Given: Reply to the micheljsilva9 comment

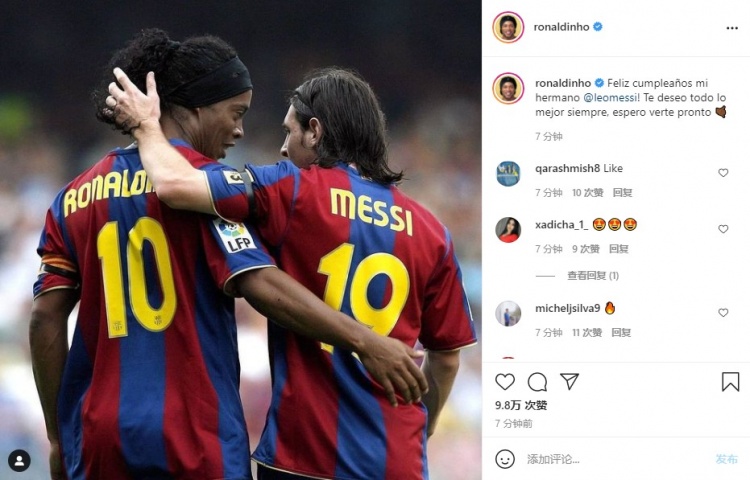Looking at the screenshot, I should (x=621, y=332).
